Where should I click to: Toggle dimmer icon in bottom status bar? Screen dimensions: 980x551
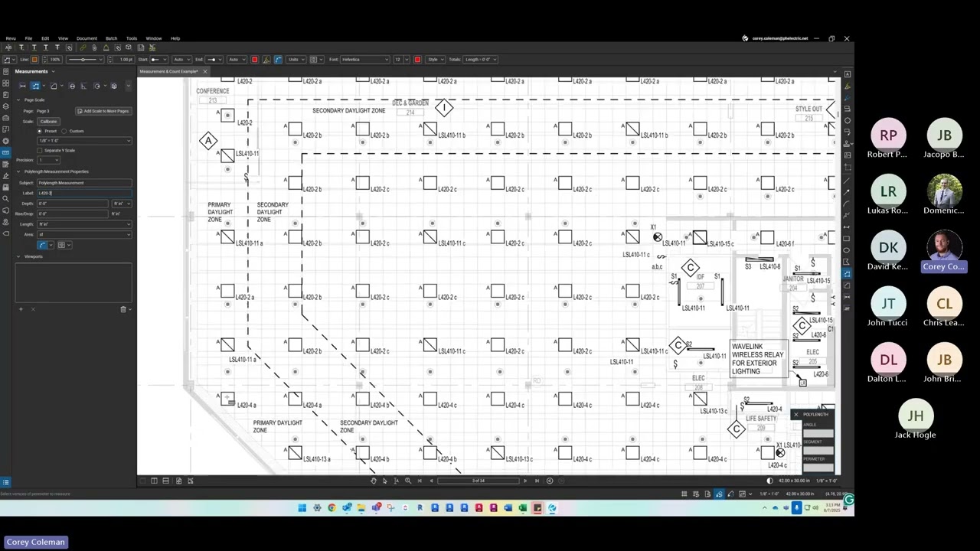[769, 481]
